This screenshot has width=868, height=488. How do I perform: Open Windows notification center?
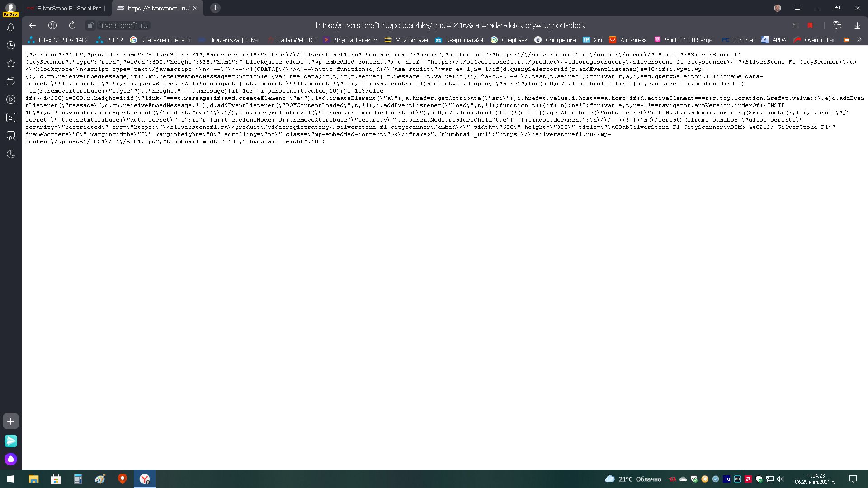pyautogui.click(x=853, y=479)
